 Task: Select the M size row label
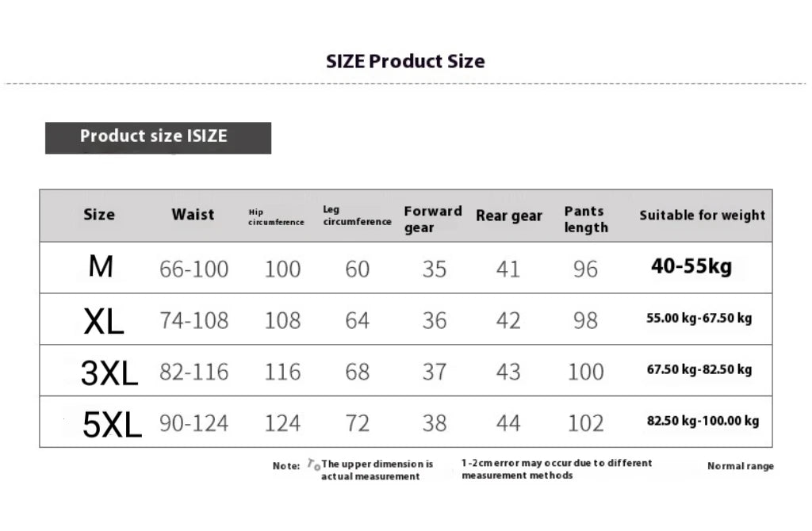tap(101, 268)
